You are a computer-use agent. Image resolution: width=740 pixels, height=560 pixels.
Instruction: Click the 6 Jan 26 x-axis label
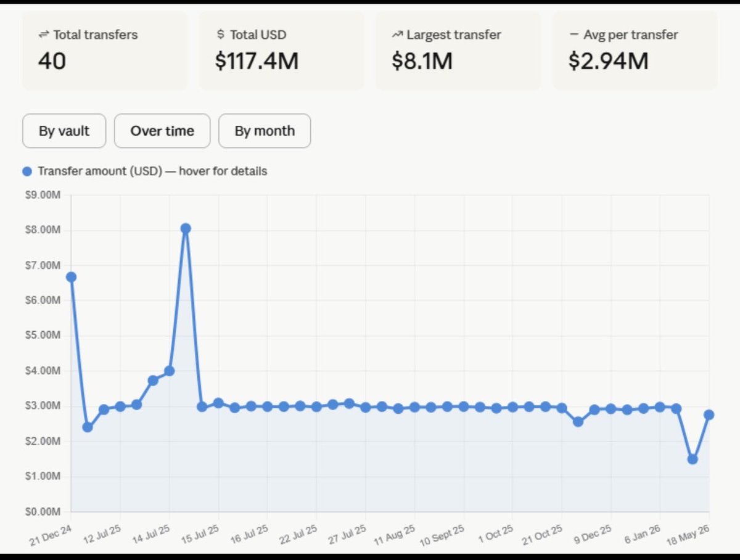[x=641, y=533]
